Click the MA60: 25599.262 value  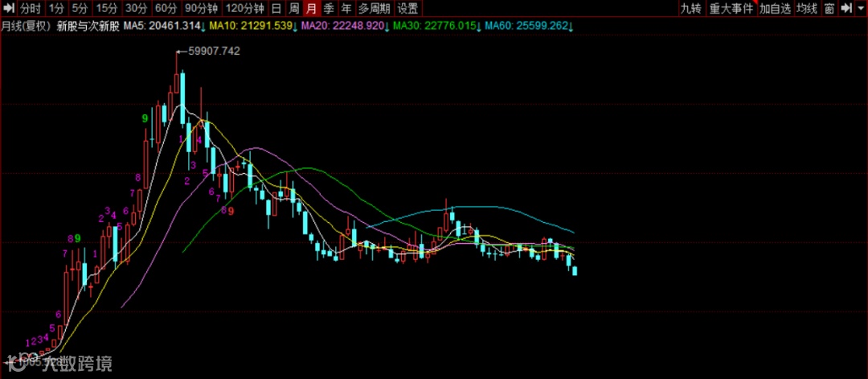coord(527,26)
